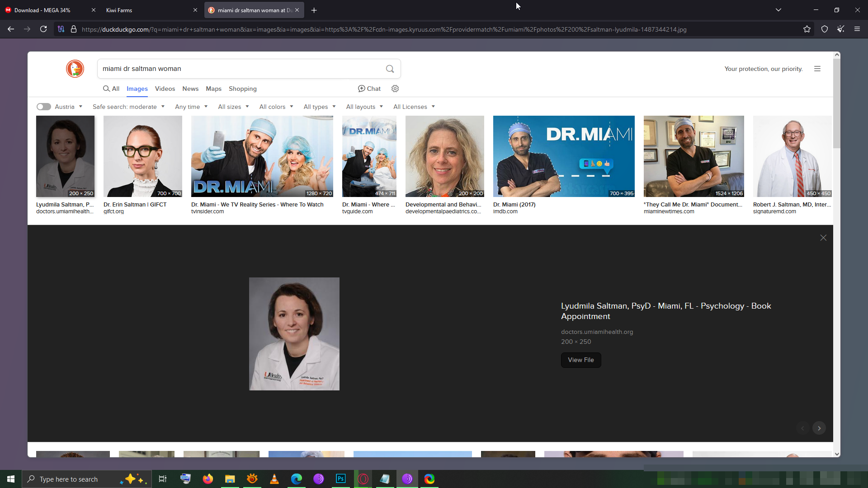Expand the Austria region dropdown
The image size is (868, 488).
pyautogui.click(x=69, y=107)
